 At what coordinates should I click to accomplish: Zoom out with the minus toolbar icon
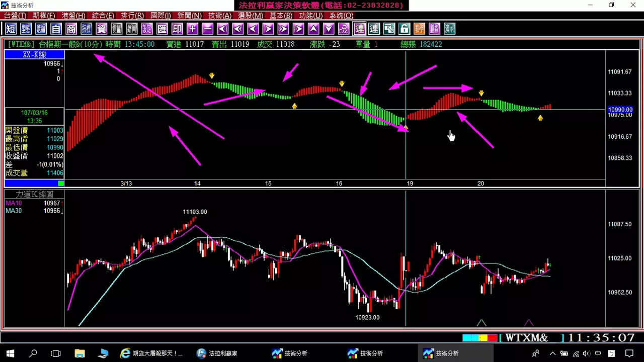point(207,29)
